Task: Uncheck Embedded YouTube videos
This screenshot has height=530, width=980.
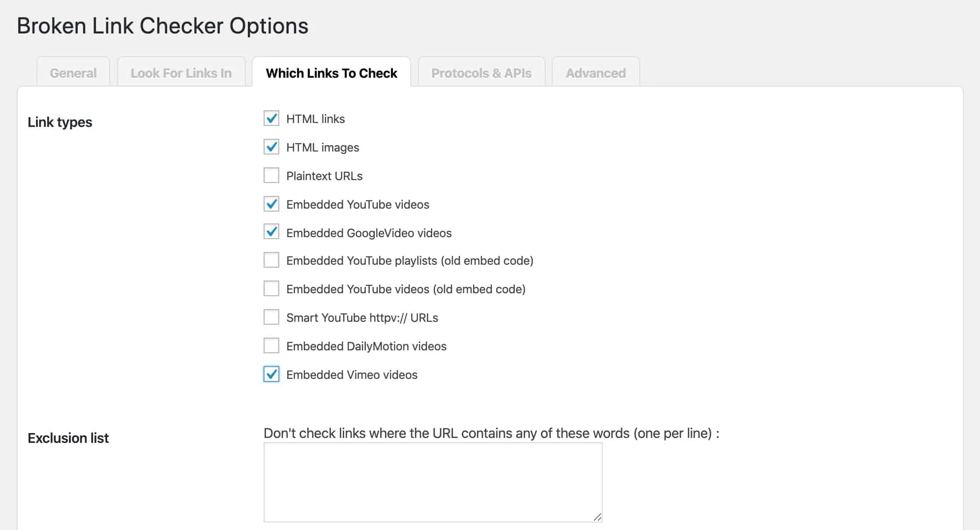Action: coord(271,204)
